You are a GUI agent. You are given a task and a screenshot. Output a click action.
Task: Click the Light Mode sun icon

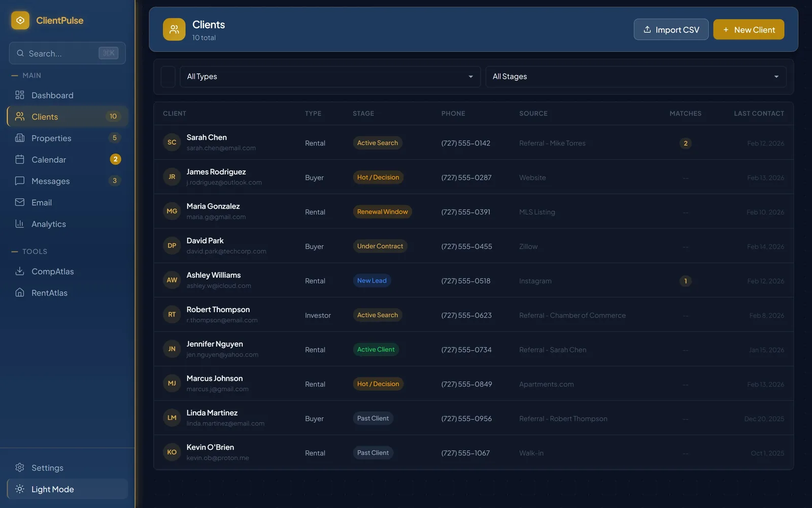point(20,489)
